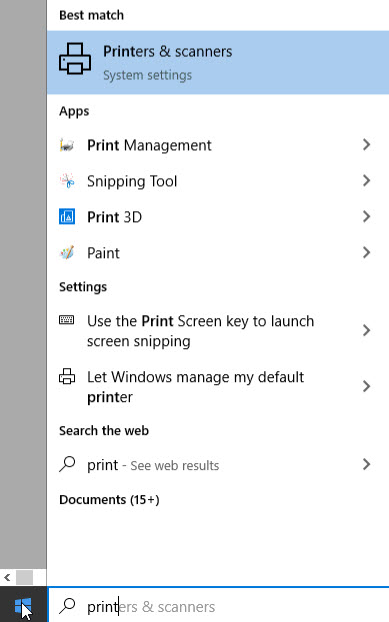Click printer icon beside default printer setting
This screenshot has width=389, height=622.
67,376
